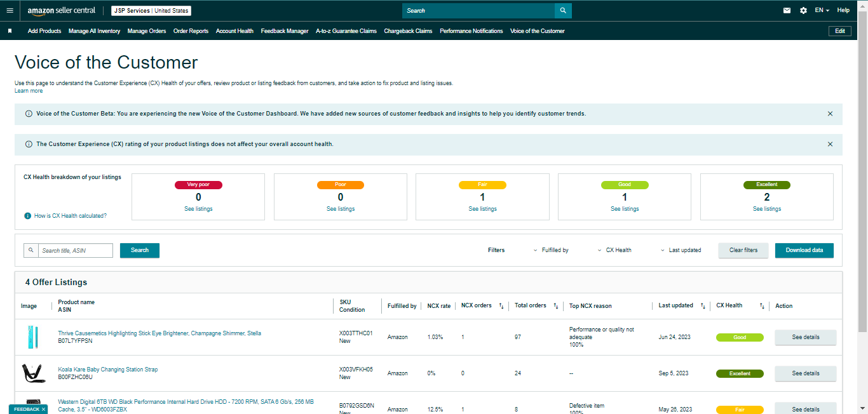Expand the EN language dropdown

(x=822, y=10)
